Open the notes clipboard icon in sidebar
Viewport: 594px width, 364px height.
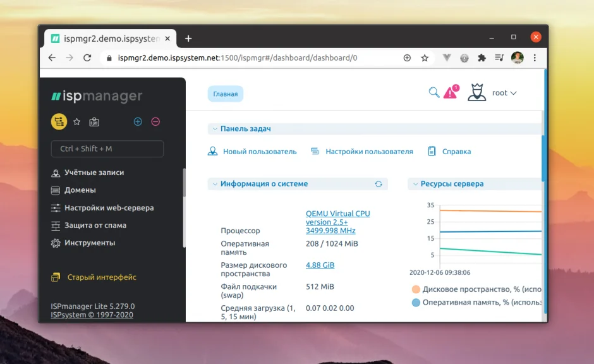pyautogui.click(x=94, y=121)
